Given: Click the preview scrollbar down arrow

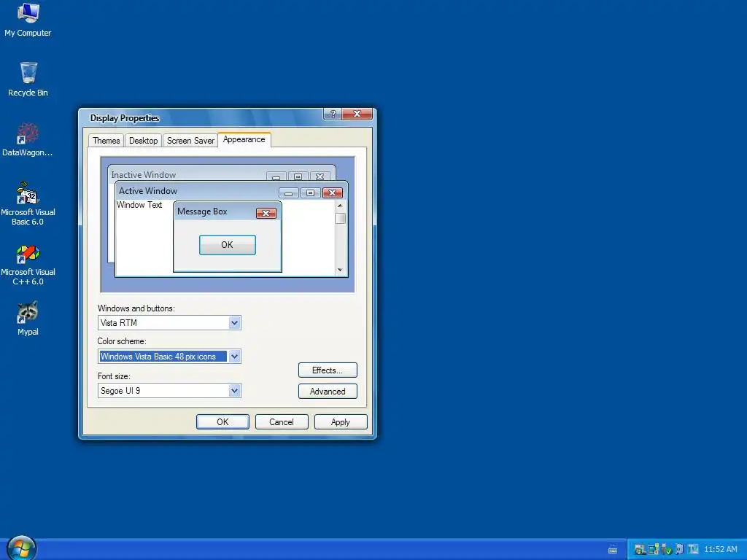Looking at the screenshot, I should click(x=340, y=270).
